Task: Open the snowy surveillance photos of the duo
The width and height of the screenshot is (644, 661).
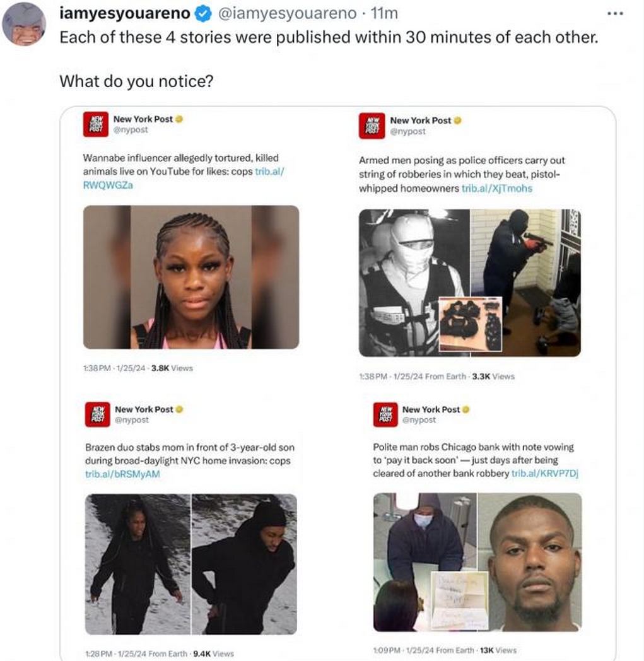Action: [191, 564]
